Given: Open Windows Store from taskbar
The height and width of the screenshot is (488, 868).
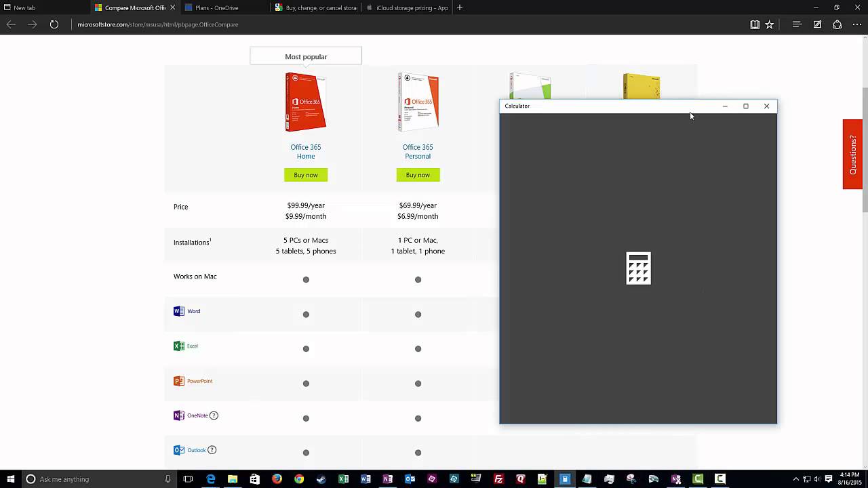Looking at the screenshot, I should click(x=254, y=479).
